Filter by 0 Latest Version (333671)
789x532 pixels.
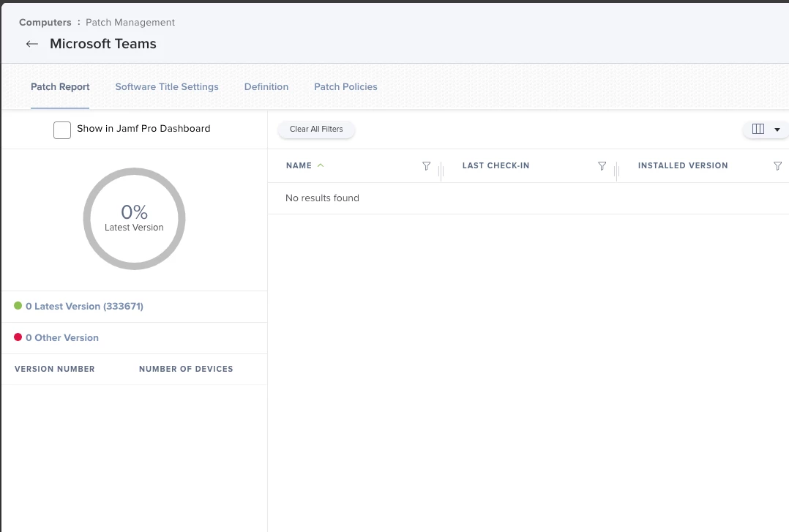[x=85, y=306]
